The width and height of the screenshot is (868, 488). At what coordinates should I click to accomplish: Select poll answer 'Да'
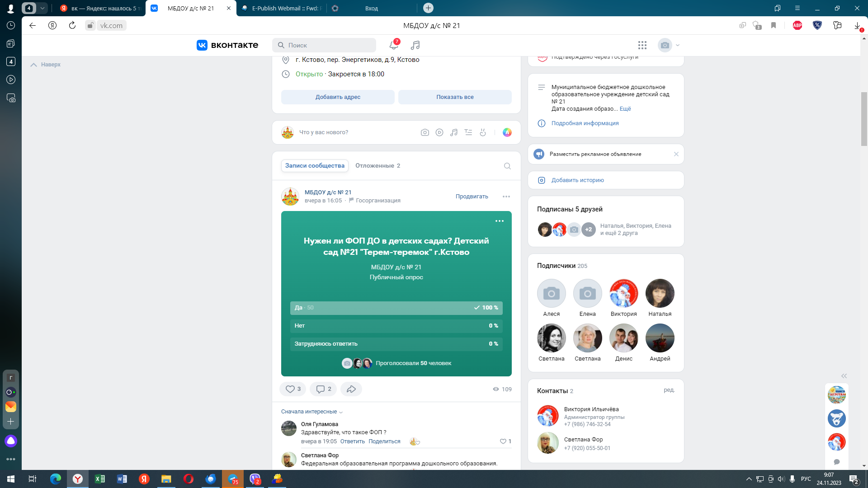396,308
